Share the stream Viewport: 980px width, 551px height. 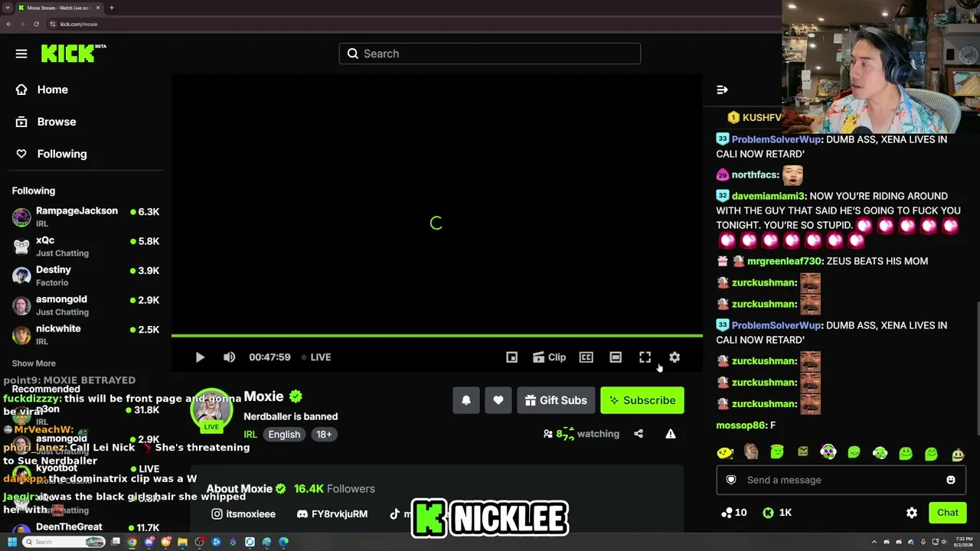639,434
